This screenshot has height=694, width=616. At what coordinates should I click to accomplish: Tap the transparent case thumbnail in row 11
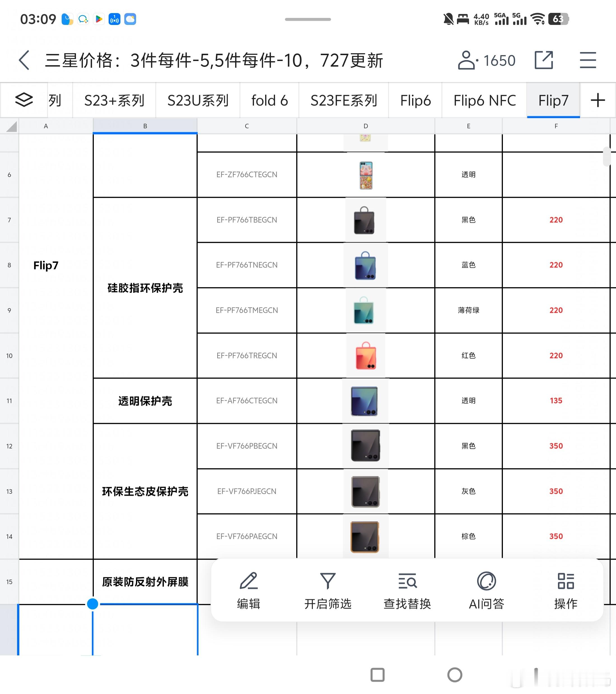365,401
